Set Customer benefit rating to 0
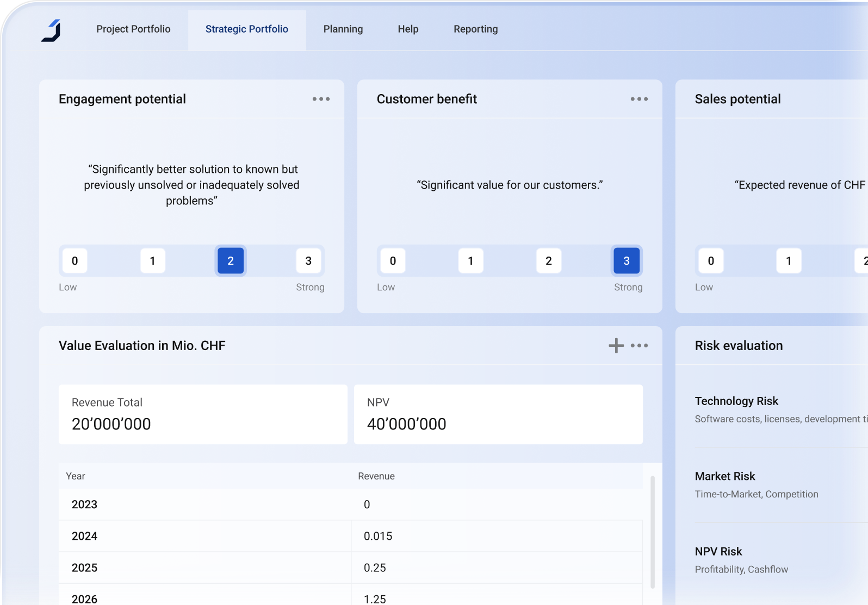 [393, 261]
